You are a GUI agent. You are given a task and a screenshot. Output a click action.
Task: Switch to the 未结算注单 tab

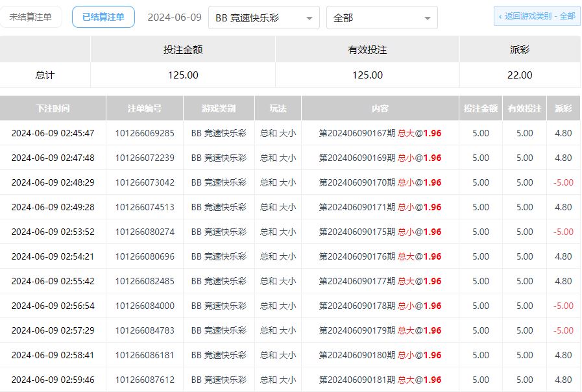click(x=30, y=18)
